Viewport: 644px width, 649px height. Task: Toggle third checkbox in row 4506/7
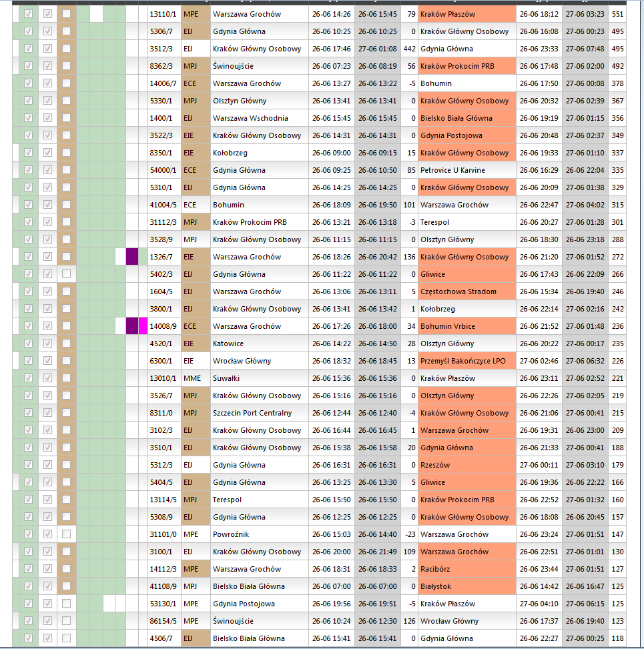66,638
